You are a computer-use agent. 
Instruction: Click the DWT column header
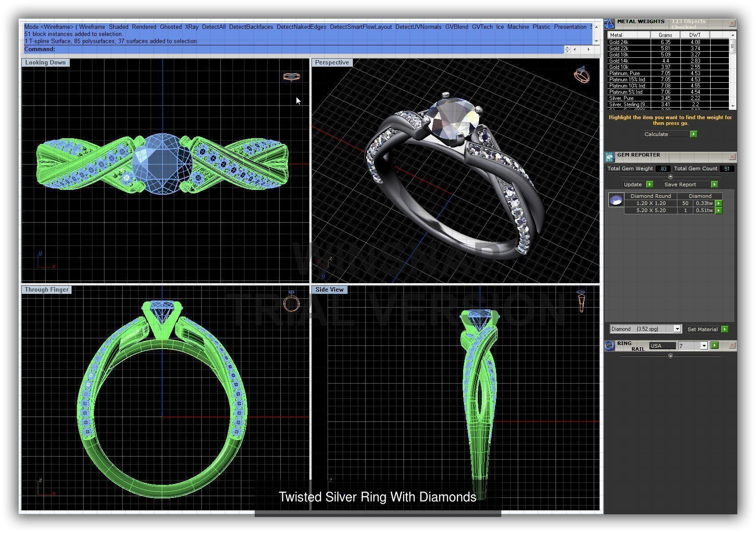(x=695, y=35)
